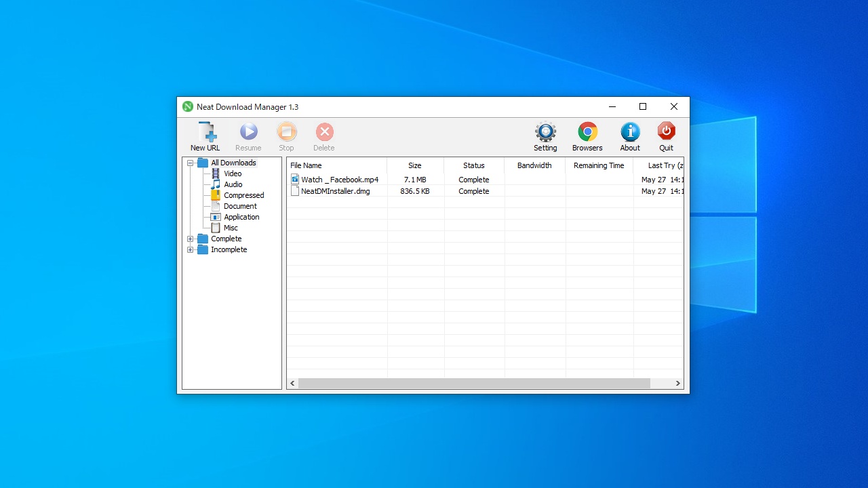This screenshot has width=868, height=488.
Task: Click the Incomplete folder icon
Action: 203,249
